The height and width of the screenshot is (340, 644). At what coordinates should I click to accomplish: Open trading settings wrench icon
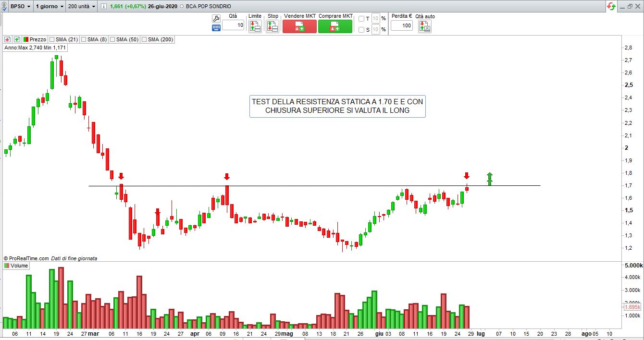216,19
